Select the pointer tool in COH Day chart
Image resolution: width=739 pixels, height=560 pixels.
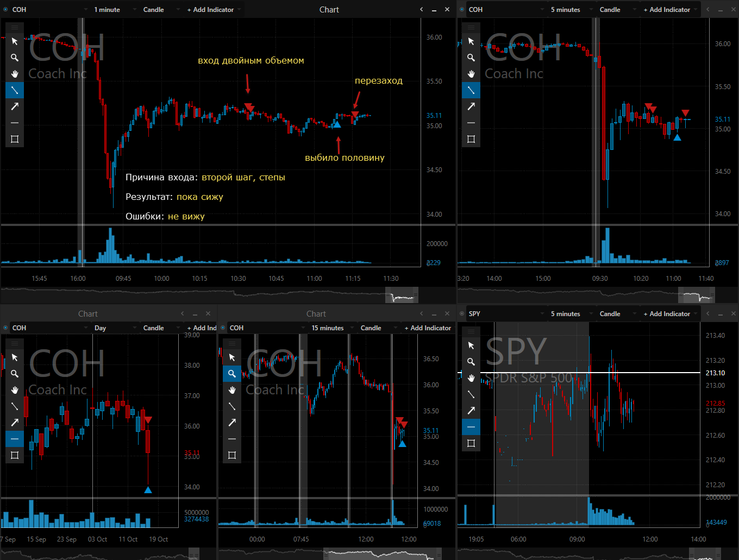[15, 357]
